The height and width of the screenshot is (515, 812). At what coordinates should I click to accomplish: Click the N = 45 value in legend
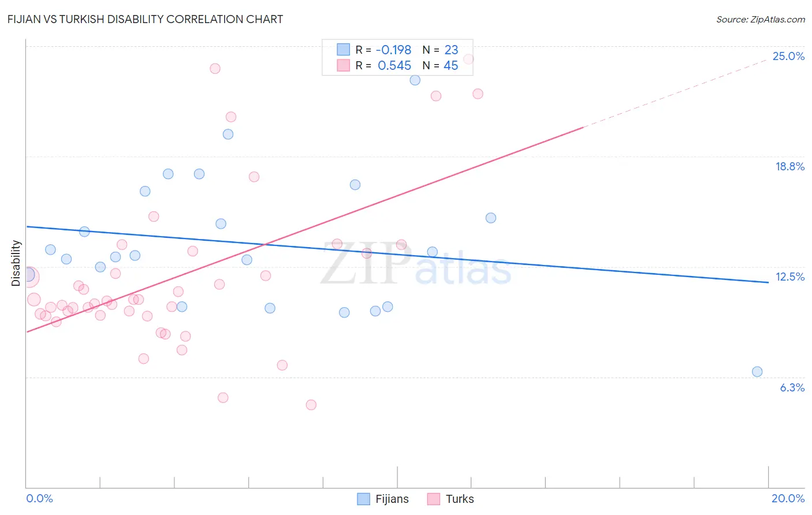coord(440,65)
